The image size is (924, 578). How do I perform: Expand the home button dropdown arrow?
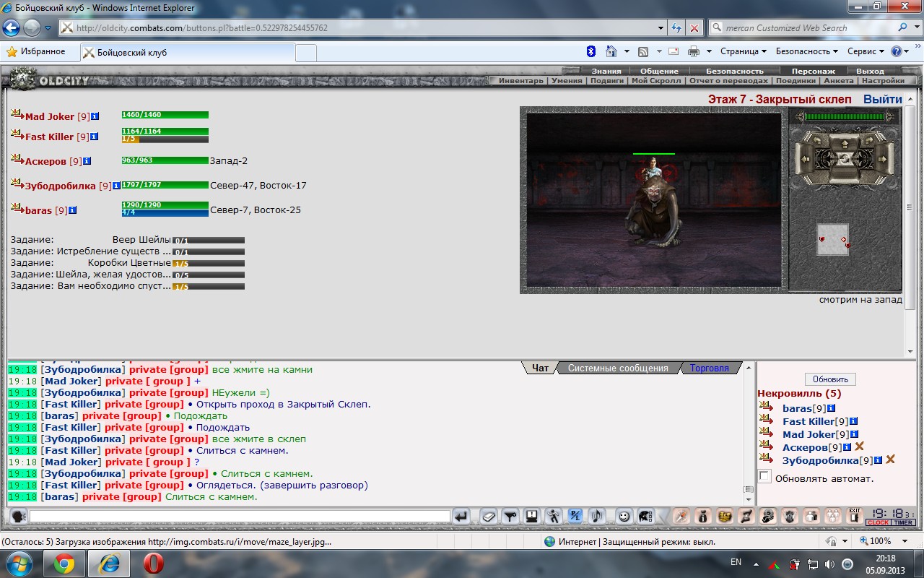(x=627, y=51)
